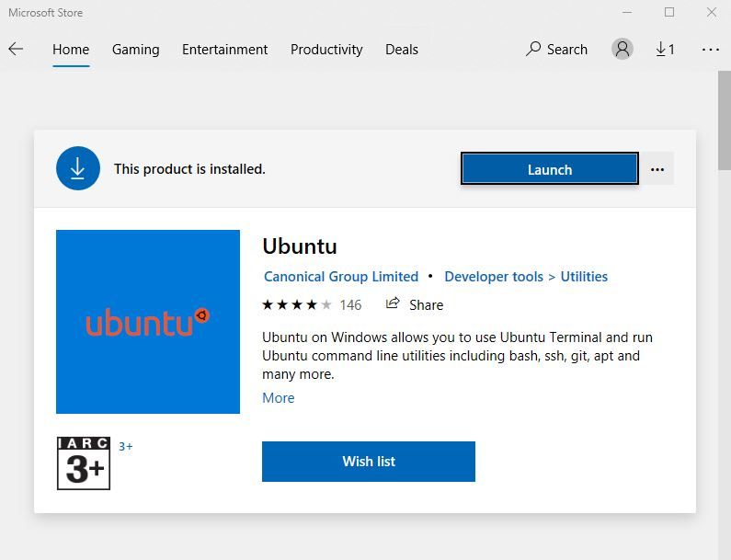Click the Share icon
Screen dimensions: 731x560
click(x=394, y=304)
